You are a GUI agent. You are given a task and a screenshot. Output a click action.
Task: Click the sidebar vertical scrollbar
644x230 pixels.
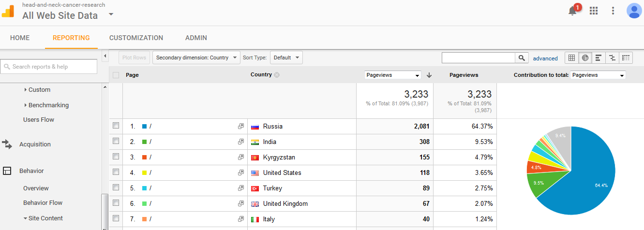105,211
